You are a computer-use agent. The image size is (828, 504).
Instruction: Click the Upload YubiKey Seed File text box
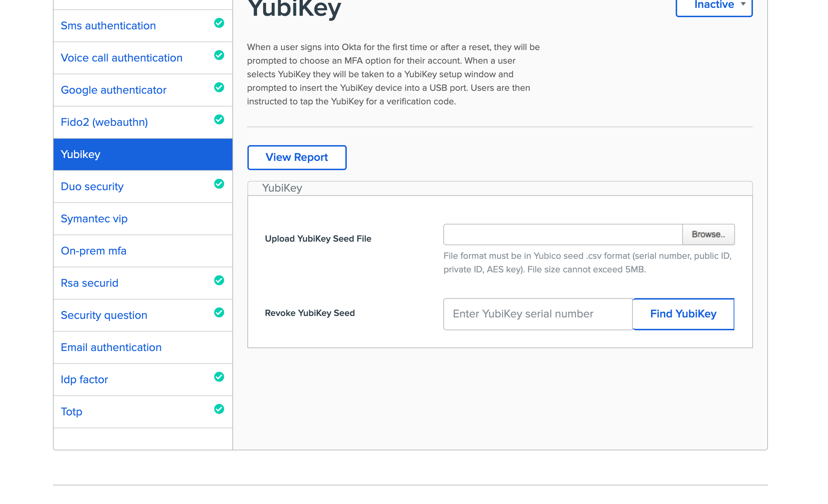coord(562,235)
